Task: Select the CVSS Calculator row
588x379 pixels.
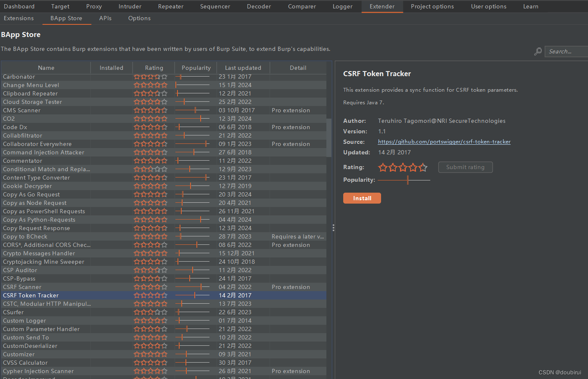Action: click(164, 363)
